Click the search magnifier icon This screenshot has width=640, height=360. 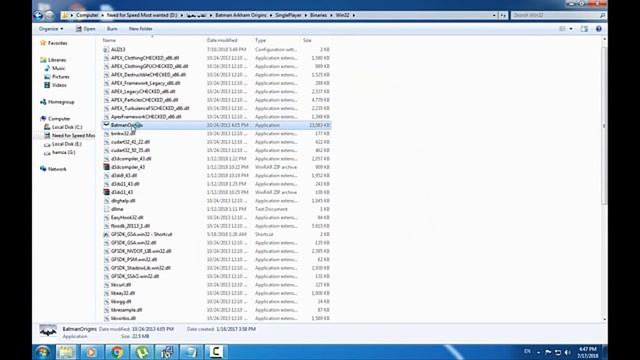pyautogui.click(x=602, y=15)
